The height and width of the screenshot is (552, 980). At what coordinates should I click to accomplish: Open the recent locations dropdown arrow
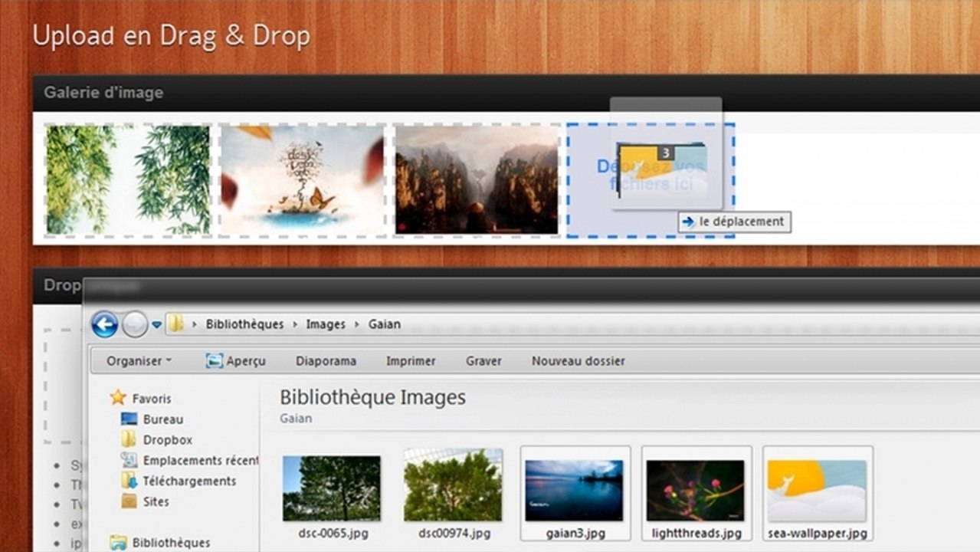click(x=156, y=324)
